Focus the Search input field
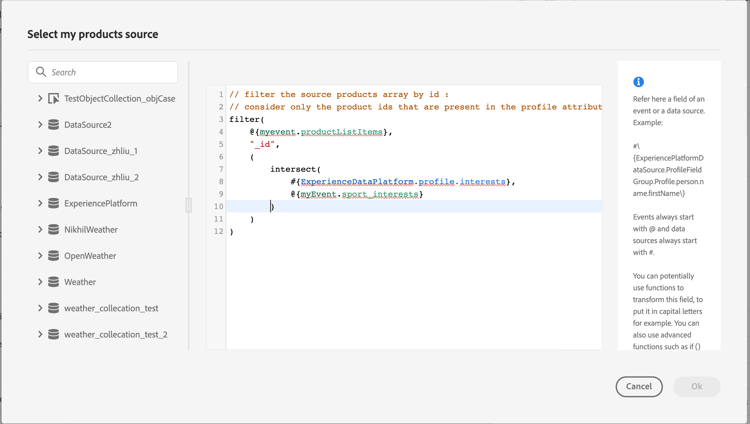 click(110, 72)
